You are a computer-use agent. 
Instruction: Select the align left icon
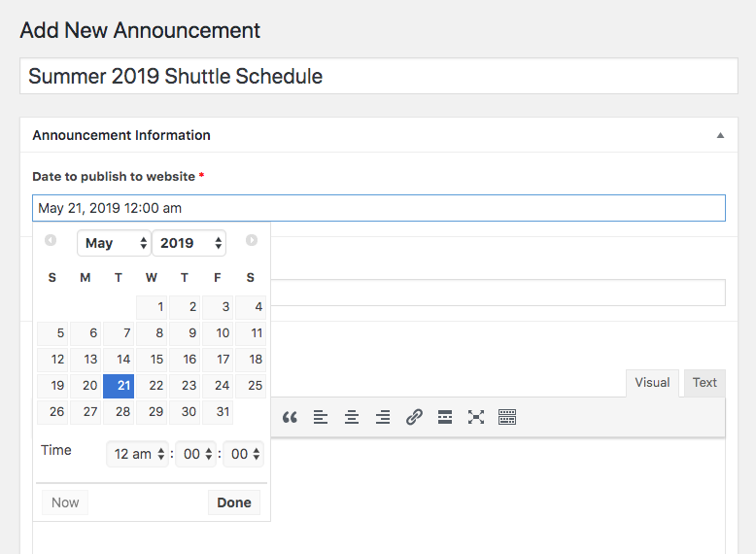tap(321, 417)
